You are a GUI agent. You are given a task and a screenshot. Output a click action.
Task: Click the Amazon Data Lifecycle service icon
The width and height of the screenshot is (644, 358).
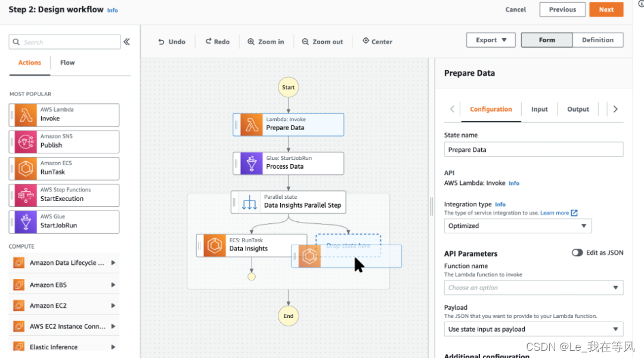pyautogui.click(x=18, y=263)
